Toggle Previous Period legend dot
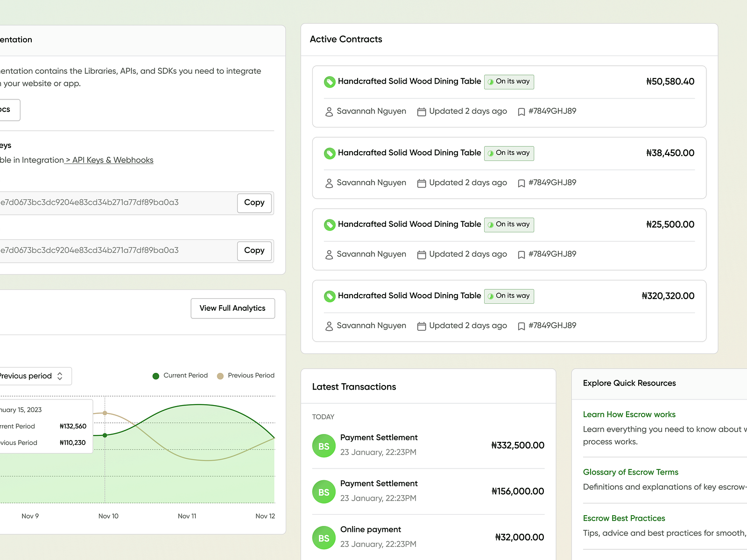 point(220,376)
